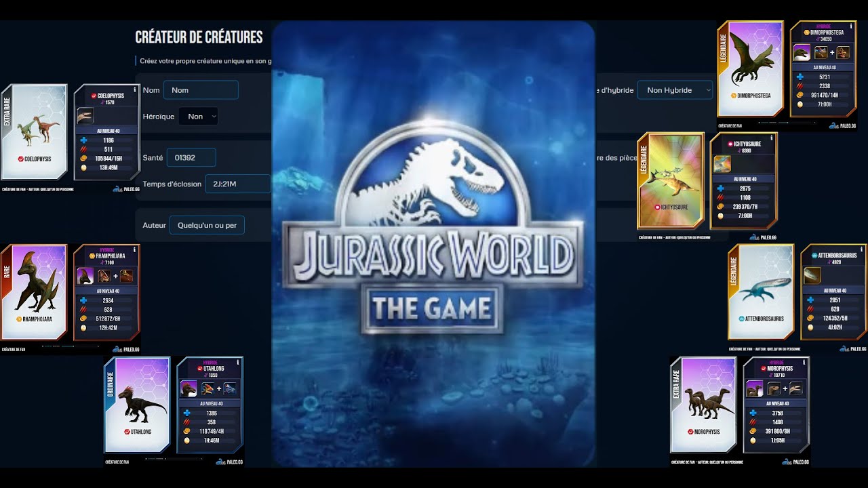Select the Attenborosaurus creature card image
Viewport: 868px width, 488px height.
pos(761,292)
